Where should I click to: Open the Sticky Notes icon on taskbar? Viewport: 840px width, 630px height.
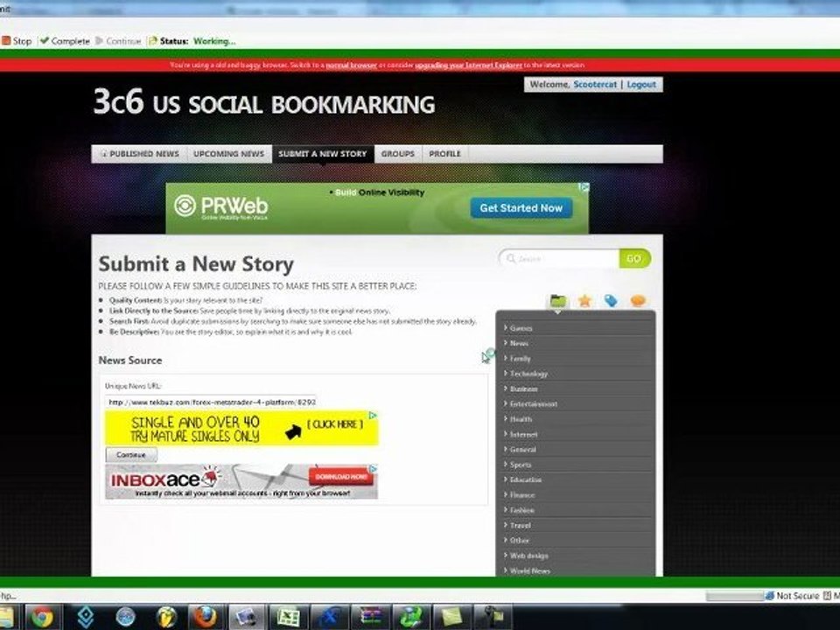pyautogui.click(x=451, y=617)
